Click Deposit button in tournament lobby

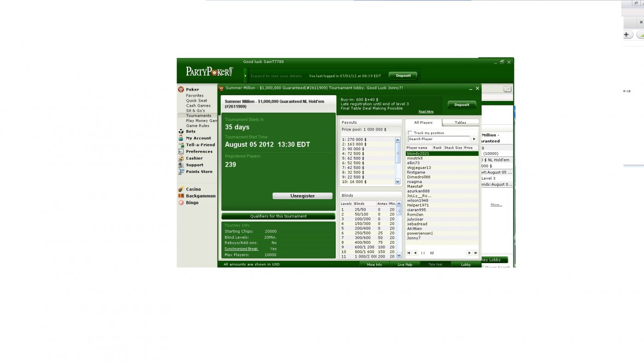pos(462,105)
